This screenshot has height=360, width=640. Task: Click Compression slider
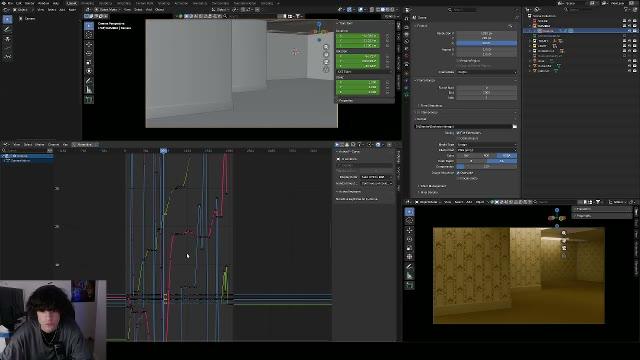(x=487, y=167)
